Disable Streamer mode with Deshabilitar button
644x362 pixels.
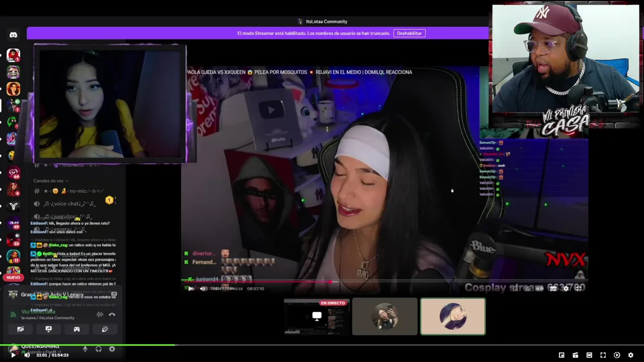point(410,33)
